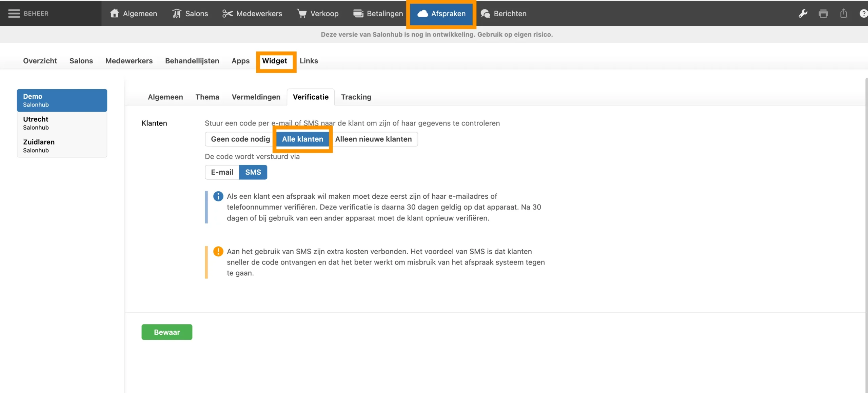Select Utrecht salon in sidebar

coord(62,123)
